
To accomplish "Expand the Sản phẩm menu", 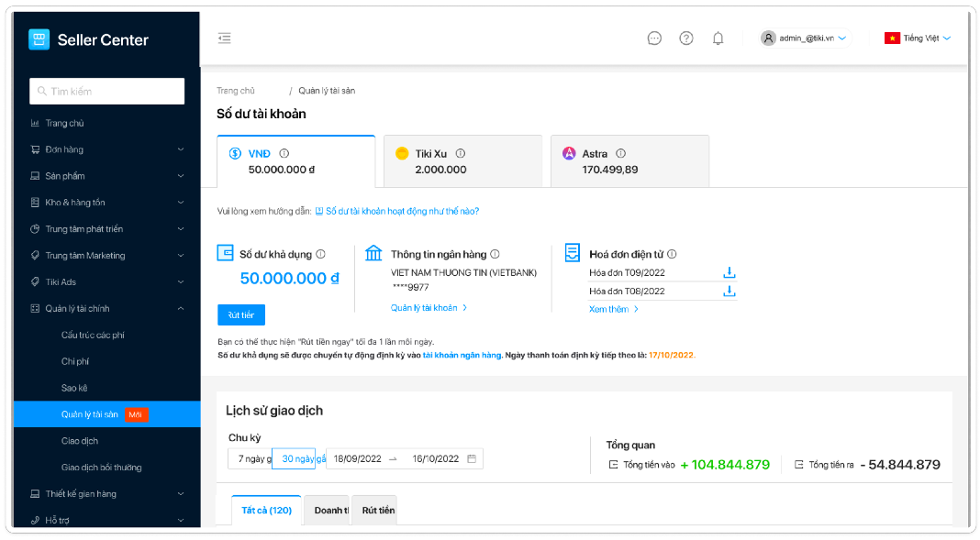I will click(x=106, y=176).
